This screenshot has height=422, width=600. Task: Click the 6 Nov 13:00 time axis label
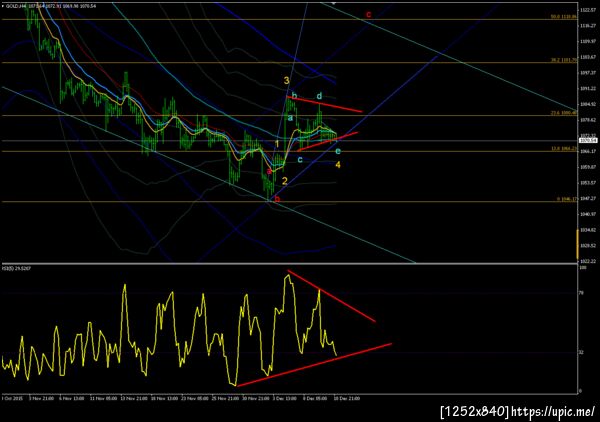coord(72,399)
